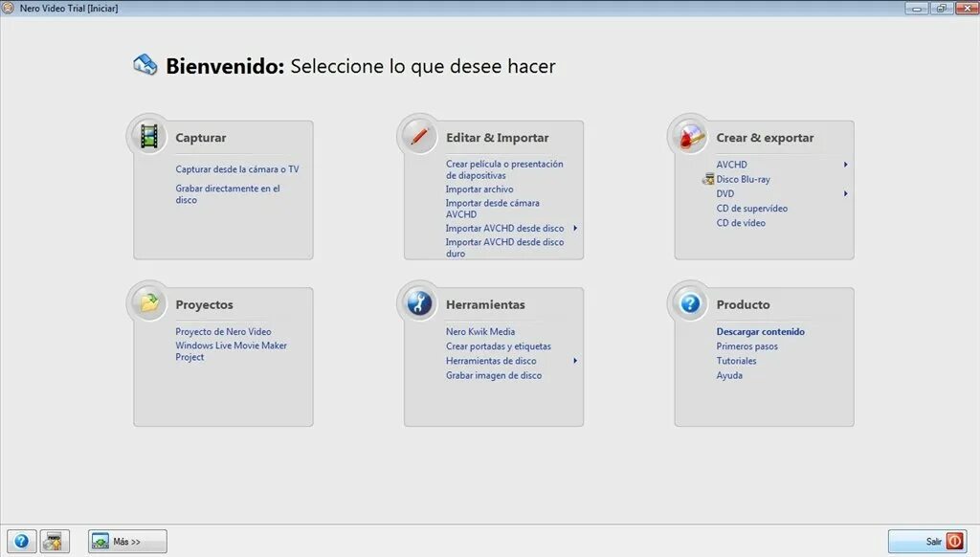Screen dimensions: 980x557
Task: Click the Producto heading
Action: click(743, 304)
